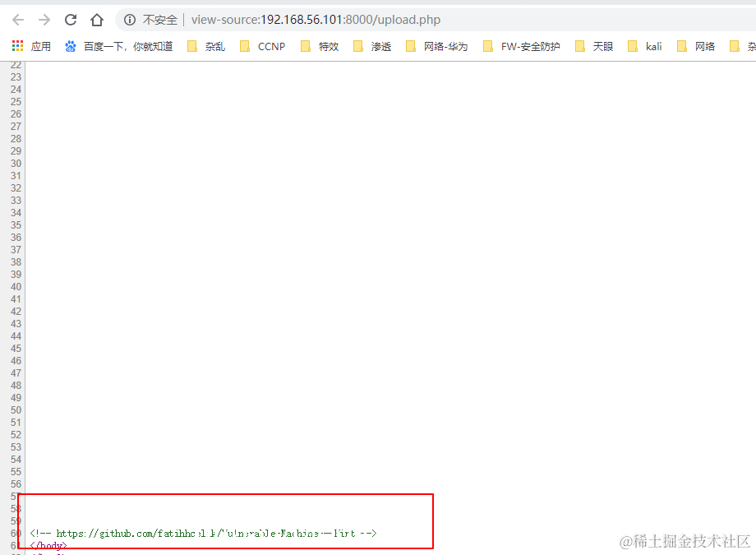Viewport: 756px width, 555px height.
Task: Reload the current page
Action: click(71, 20)
